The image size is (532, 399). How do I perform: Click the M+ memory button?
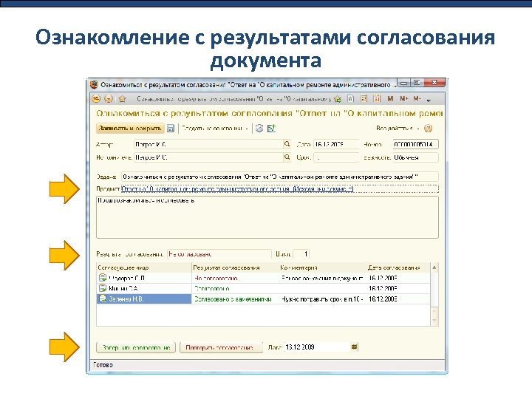[x=403, y=99]
